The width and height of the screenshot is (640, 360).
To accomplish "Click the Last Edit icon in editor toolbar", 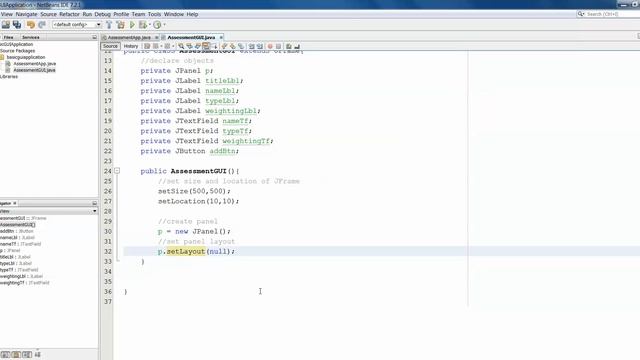I will [x=147, y=46].
